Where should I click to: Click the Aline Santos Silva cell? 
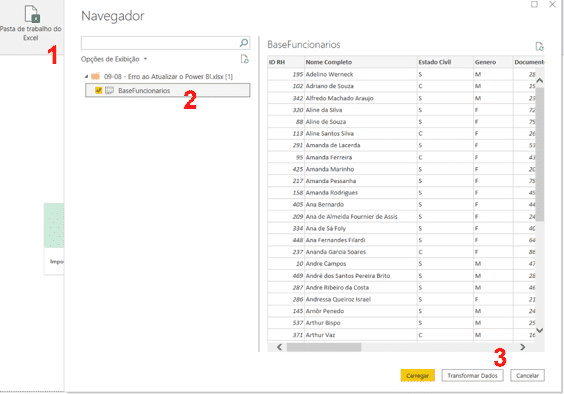(x=361, y=133)
